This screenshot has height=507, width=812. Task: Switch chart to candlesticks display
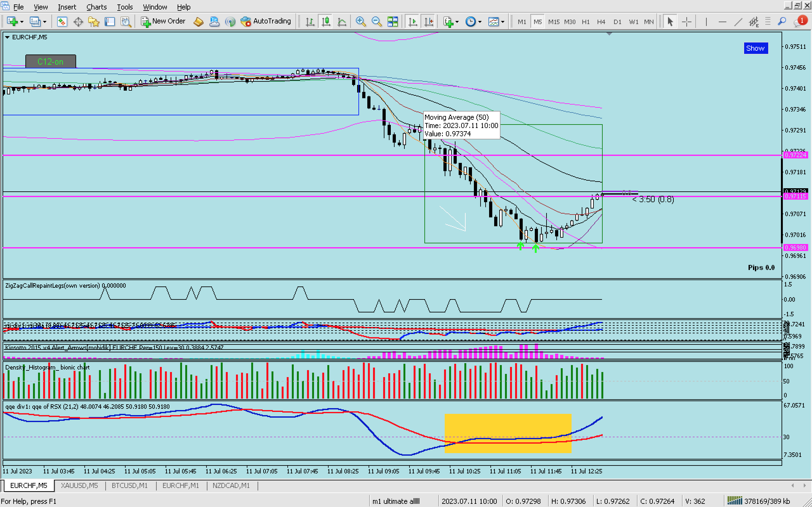(326, 22)
